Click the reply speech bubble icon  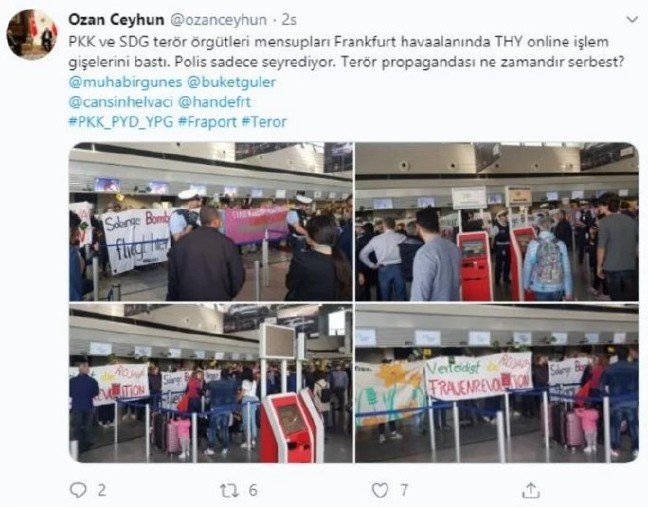click(78, 490)
